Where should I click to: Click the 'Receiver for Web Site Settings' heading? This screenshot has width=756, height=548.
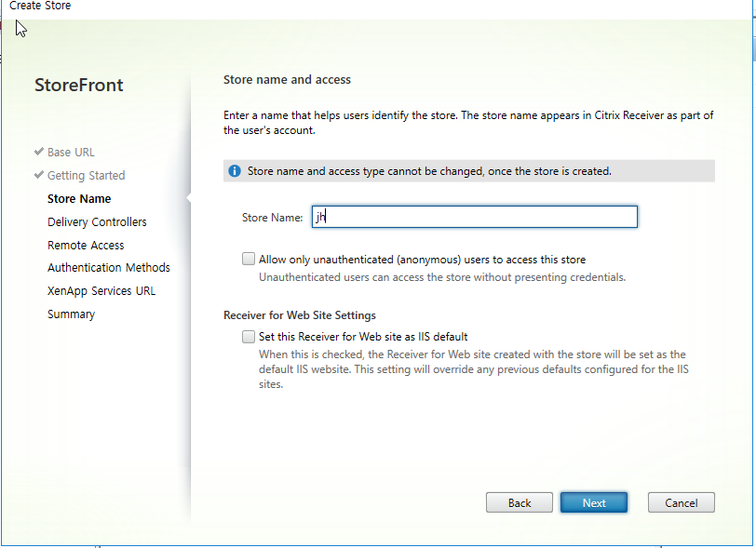point(300,315)
